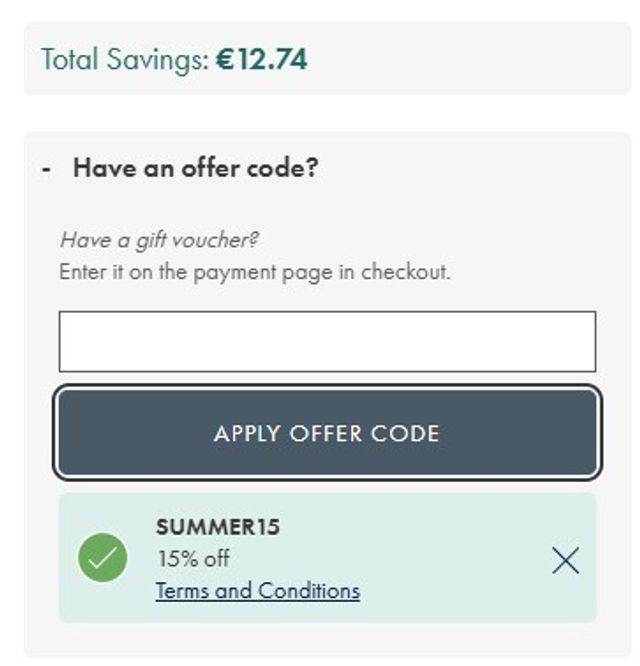The width and height of the screenshot is (640, 666).
Task: Click the green checkmark beside SUMMER15
Action: pos(102,558)
